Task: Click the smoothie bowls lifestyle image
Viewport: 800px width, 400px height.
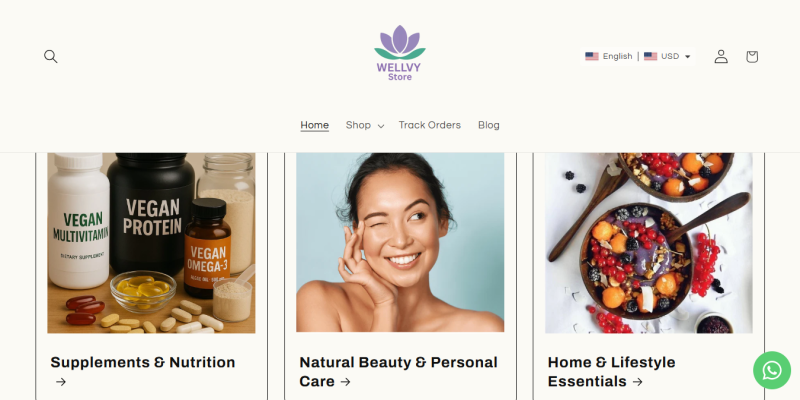Action: tap(648, 243)
